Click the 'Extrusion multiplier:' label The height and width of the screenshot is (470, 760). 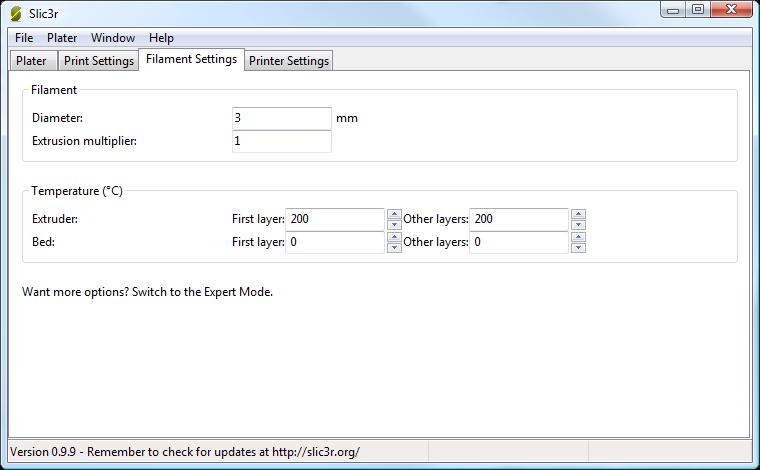point(84,141)
